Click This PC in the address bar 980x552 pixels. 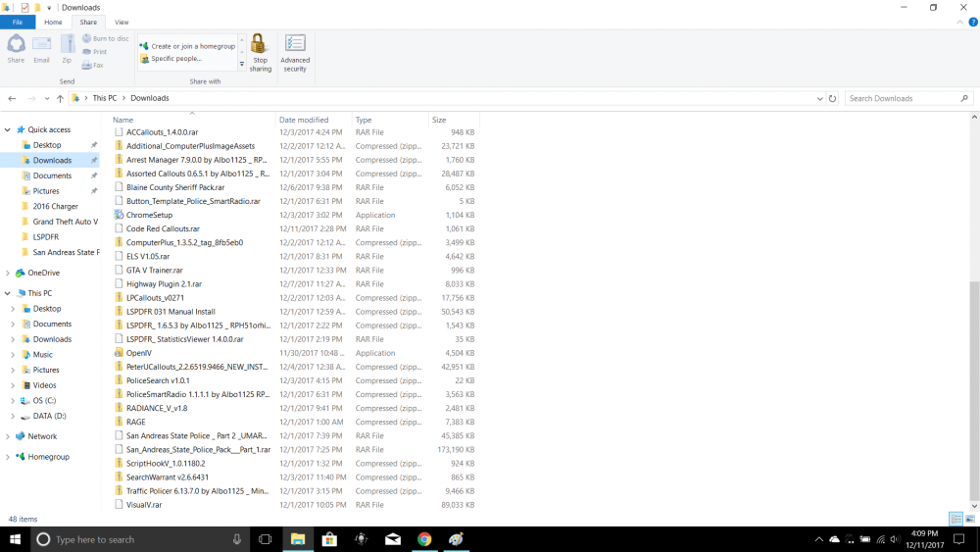pos(105,98)
